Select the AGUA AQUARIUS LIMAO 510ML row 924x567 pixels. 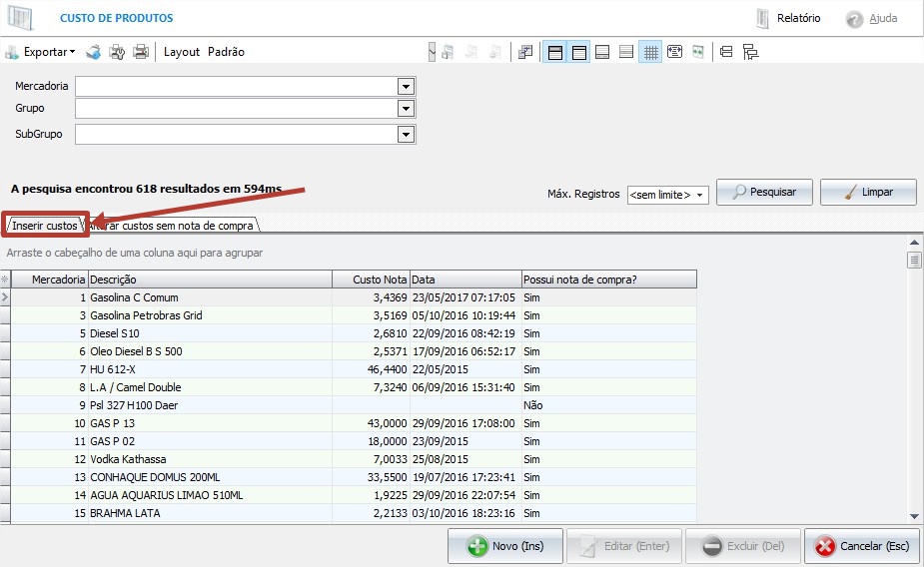click(x=354, y=495)
